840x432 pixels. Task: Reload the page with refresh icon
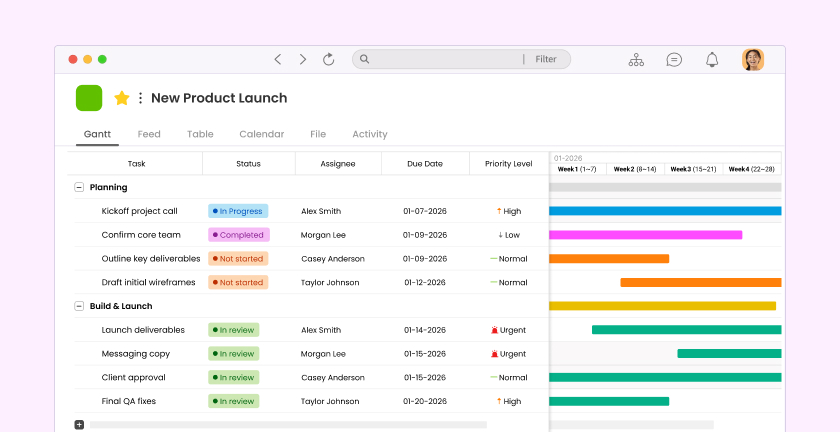click(x=328, y=59)
